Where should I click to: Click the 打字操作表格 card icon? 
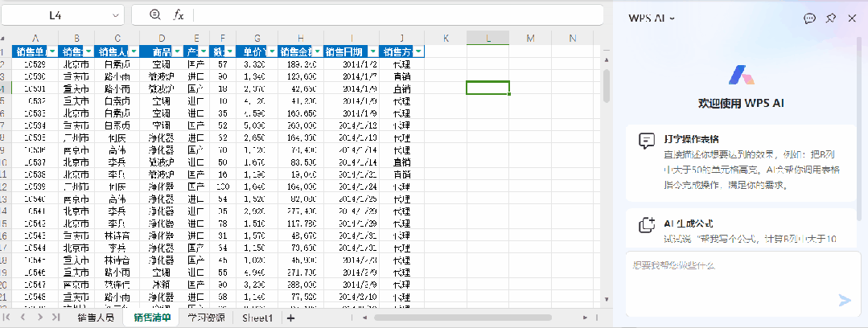coord(647,141)
